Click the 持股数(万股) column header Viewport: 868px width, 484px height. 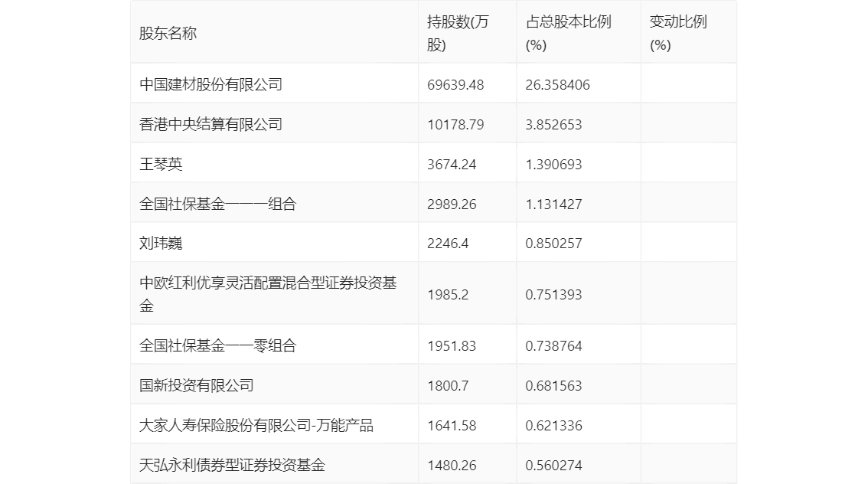[458, 33]
